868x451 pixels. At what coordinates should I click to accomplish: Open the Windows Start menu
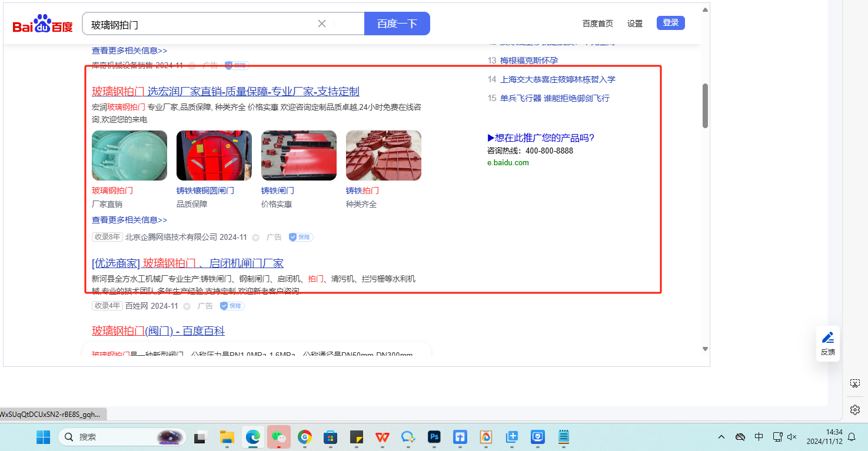43,437
